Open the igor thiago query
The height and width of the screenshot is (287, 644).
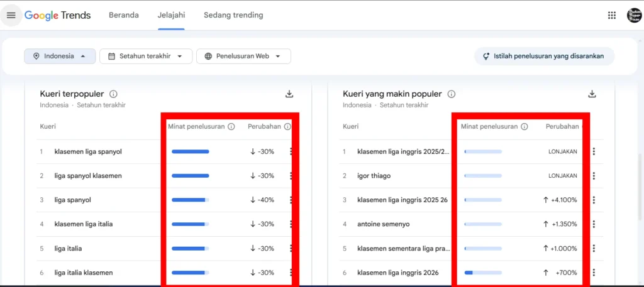point(374,176)
